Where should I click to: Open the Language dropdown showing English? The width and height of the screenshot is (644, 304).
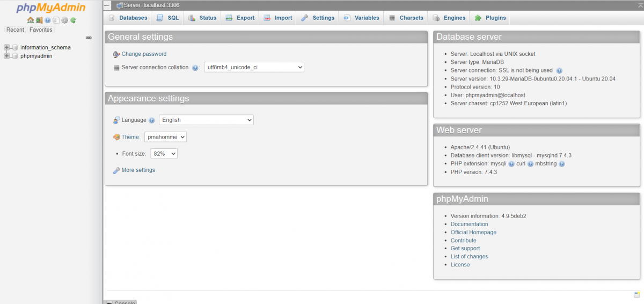[x=206, y=120]
